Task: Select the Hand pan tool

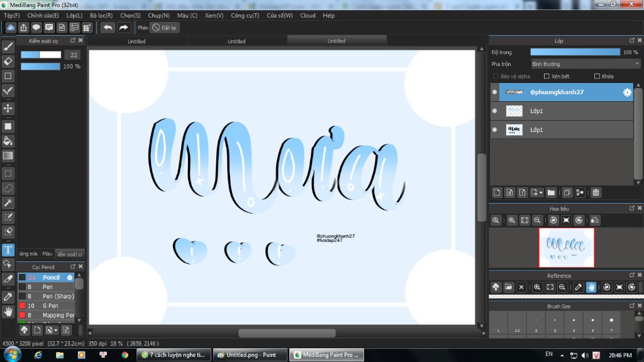Action: 8,312
